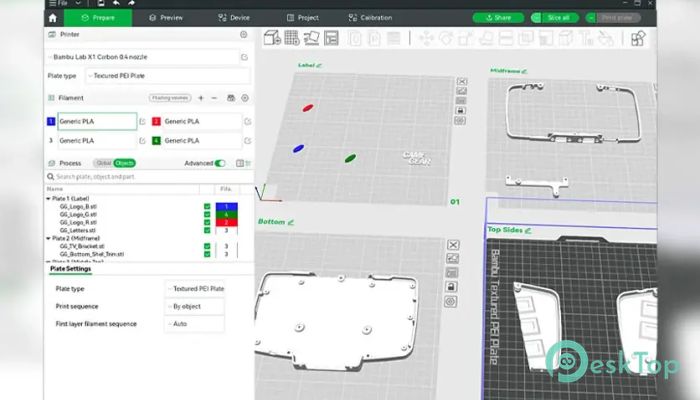
Task: Select the Lay on face tool
Action: click(486, 38)
